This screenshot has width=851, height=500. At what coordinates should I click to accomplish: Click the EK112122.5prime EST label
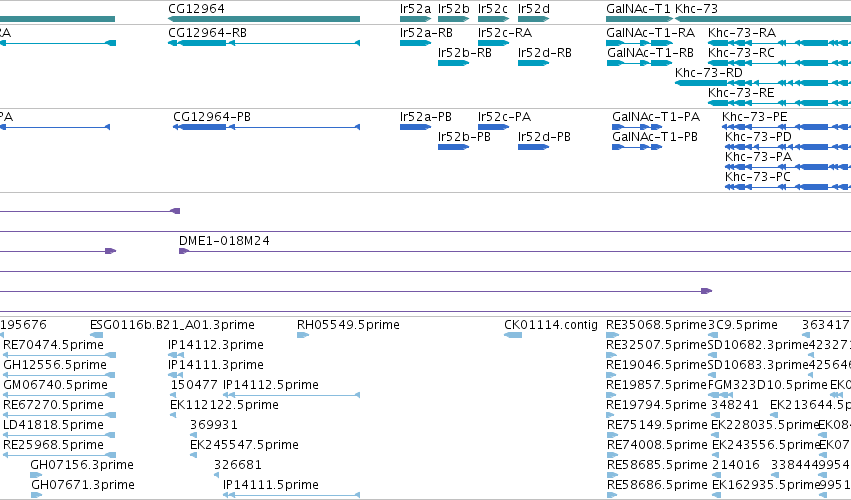(x=224, y=405)
